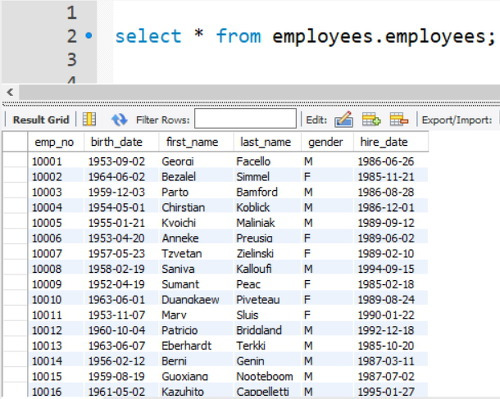Select first name 'Kyoichi' cell
This screenshot has height=399, width=500.
(196, 223)
